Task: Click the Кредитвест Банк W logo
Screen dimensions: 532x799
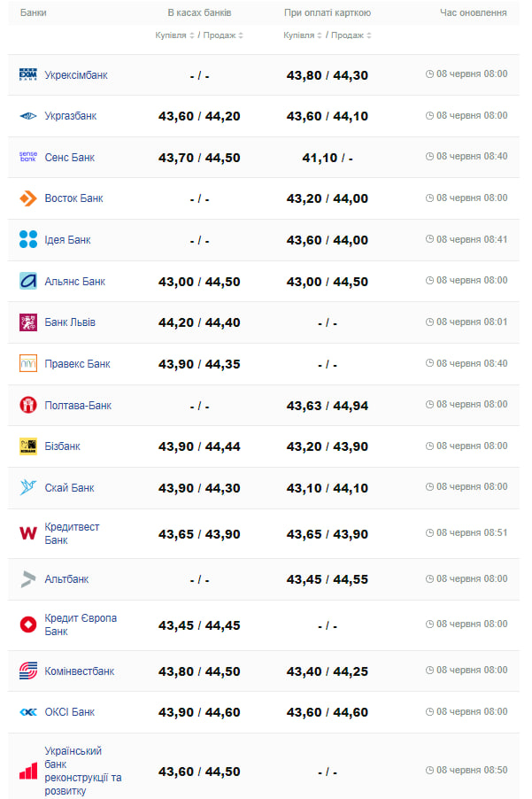Action: (x=28, y=532)
